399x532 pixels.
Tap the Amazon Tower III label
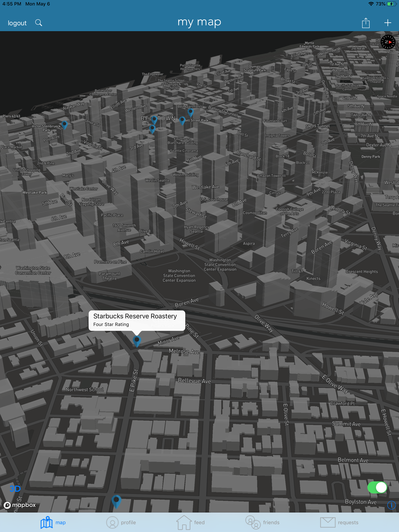(x=271, y=176)
